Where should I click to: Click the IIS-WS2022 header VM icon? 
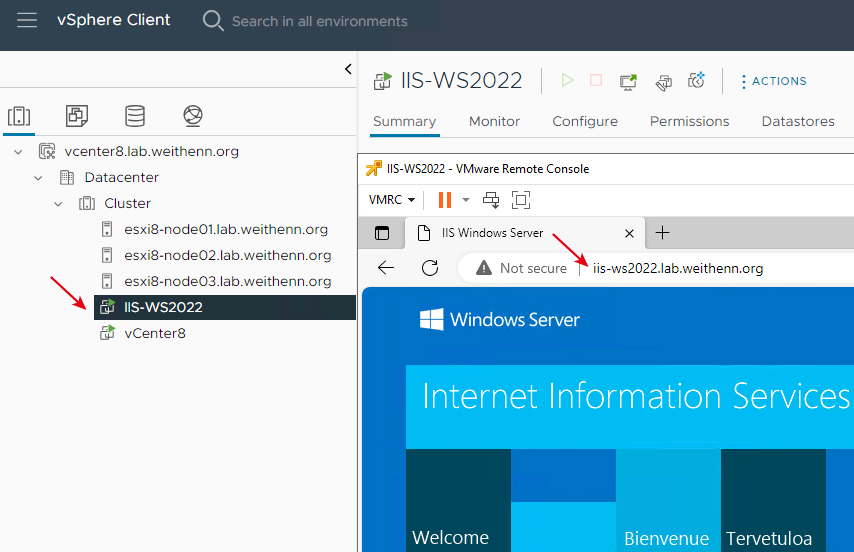(382, 81)
